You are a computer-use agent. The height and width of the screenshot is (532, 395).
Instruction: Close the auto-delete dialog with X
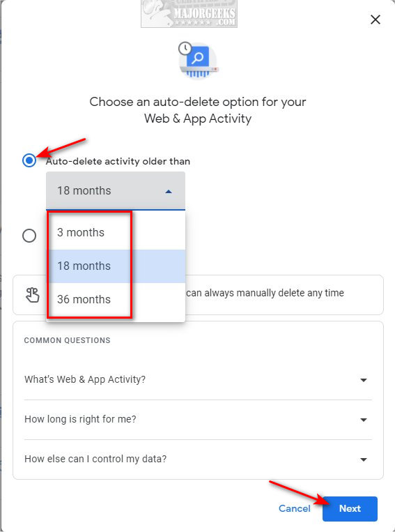tap(375, 20)
